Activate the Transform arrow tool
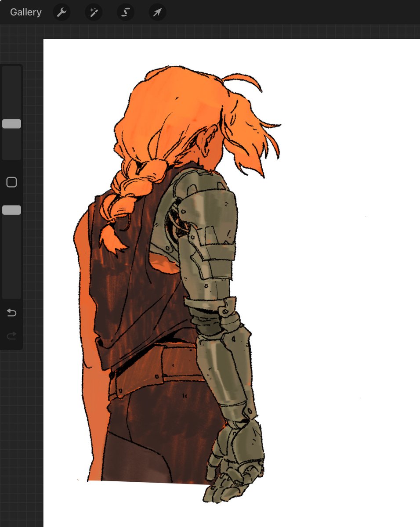 pos(157,12)
